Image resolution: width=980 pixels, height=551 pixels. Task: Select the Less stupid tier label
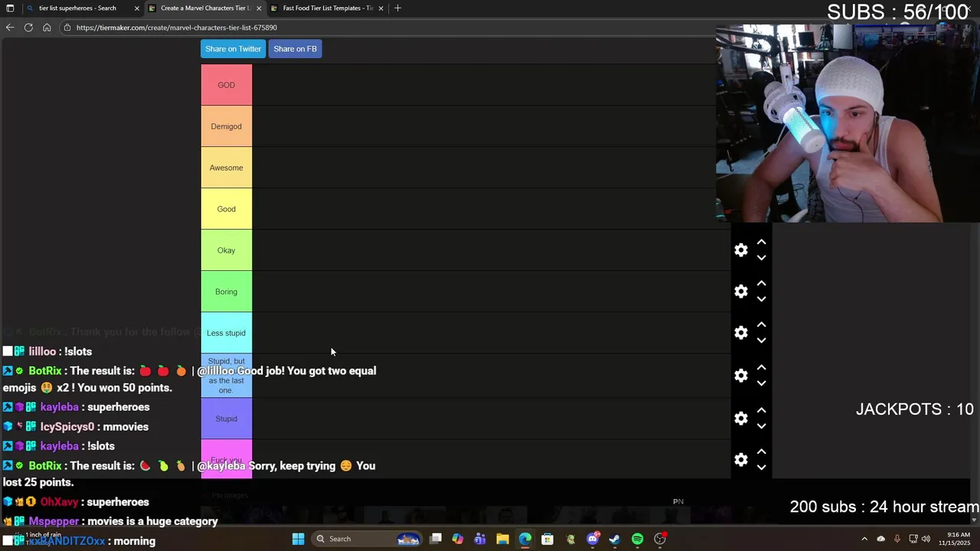tap(226, 333)
